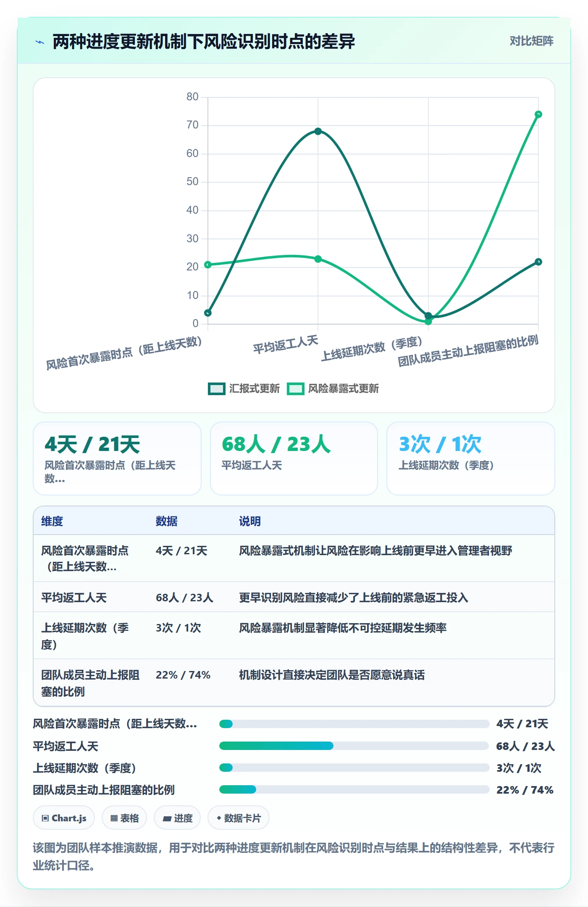Click text 风险暴露机制显著降低不可控延期发生频率
Viewport: 588px width, 907px height.
coord(343,628)
